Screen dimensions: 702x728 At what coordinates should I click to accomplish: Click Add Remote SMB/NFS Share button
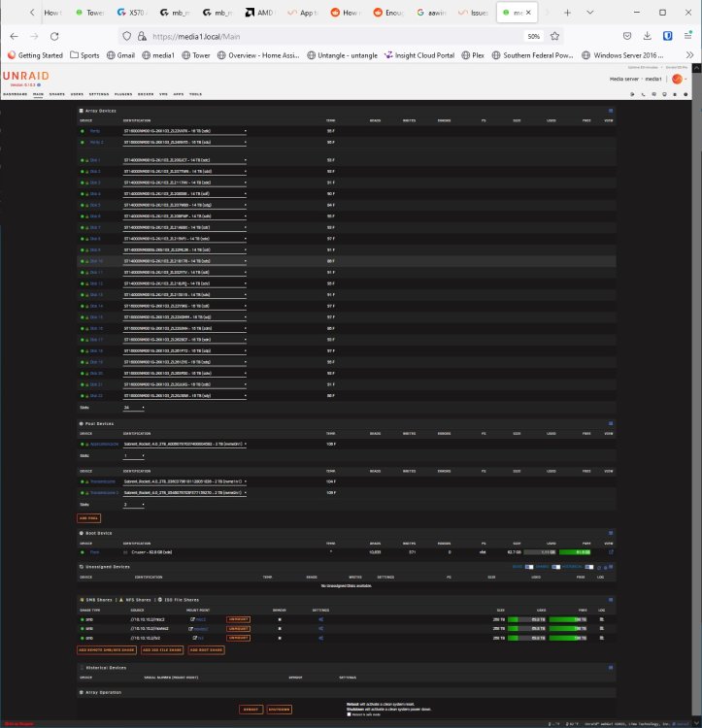tap(107, 650)
